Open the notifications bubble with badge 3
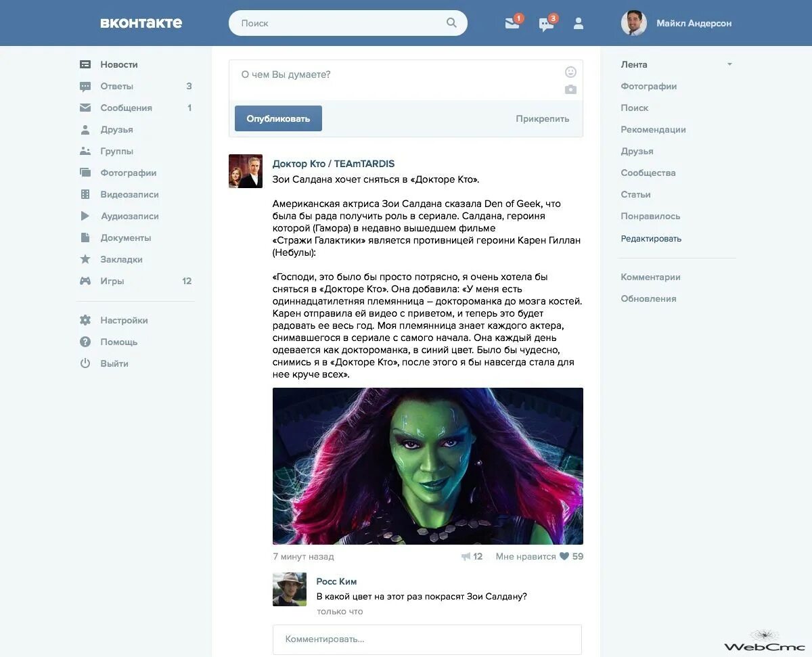Image resolution: width=812 pixels, height=657 pixels. (x=545, y=23)
